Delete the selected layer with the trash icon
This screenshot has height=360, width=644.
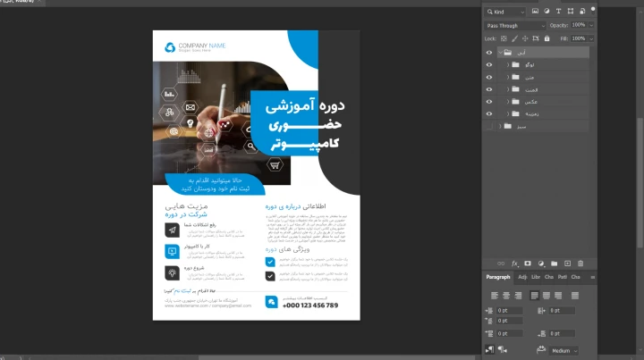580,264
